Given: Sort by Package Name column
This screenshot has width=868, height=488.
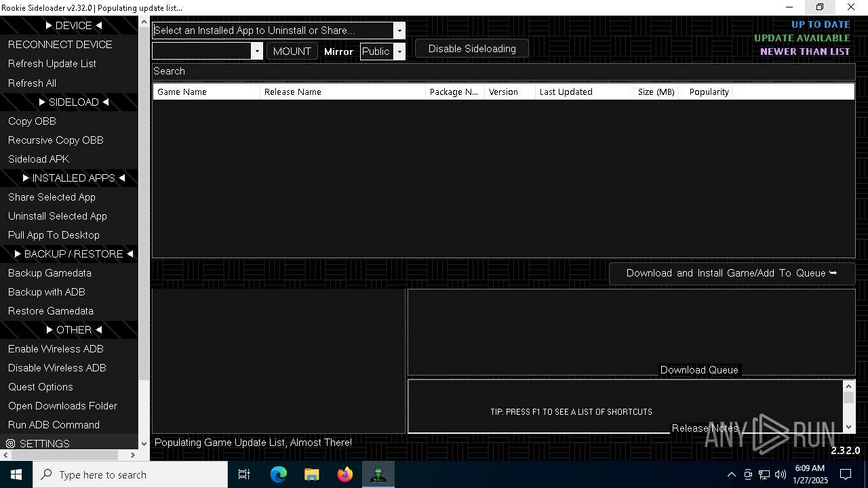Looking at the screenshot, I should (454, 91).
